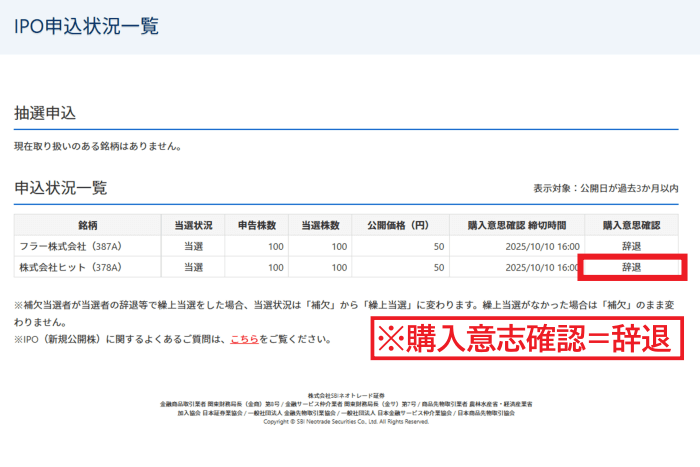
Task: Click 辞退 in the 株式会社ヒット row
Action: point(631,267)
